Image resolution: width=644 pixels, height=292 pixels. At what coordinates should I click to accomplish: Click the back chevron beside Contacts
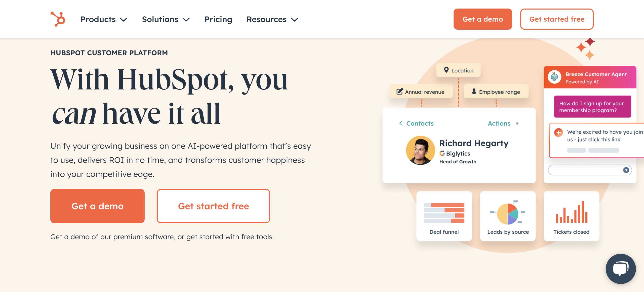[401, 123]
